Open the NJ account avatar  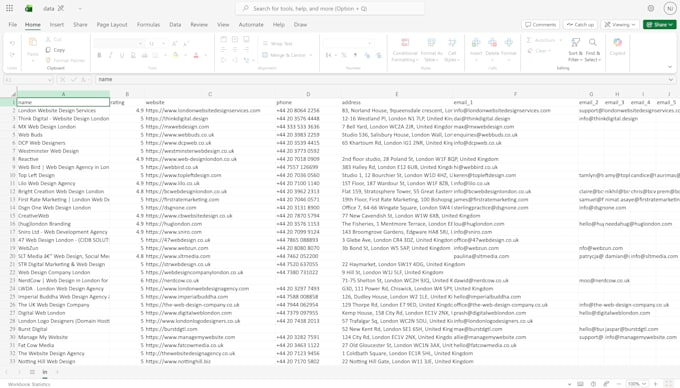(x=670, y=8)
